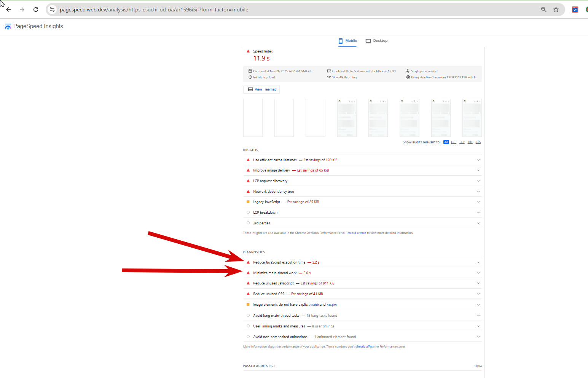Open the Using HeadlessChromium version link
Screen dimensions: 588x378
[443, 77]
